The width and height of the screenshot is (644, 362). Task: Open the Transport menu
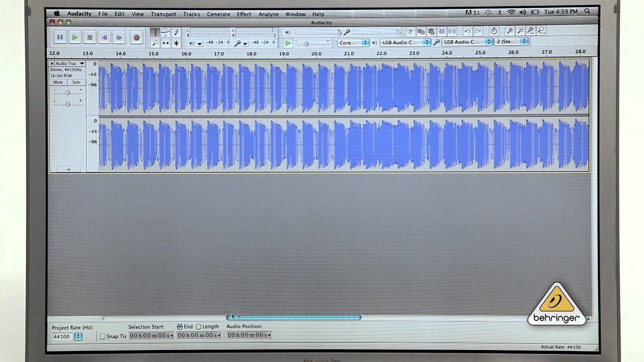coord(164,14)
